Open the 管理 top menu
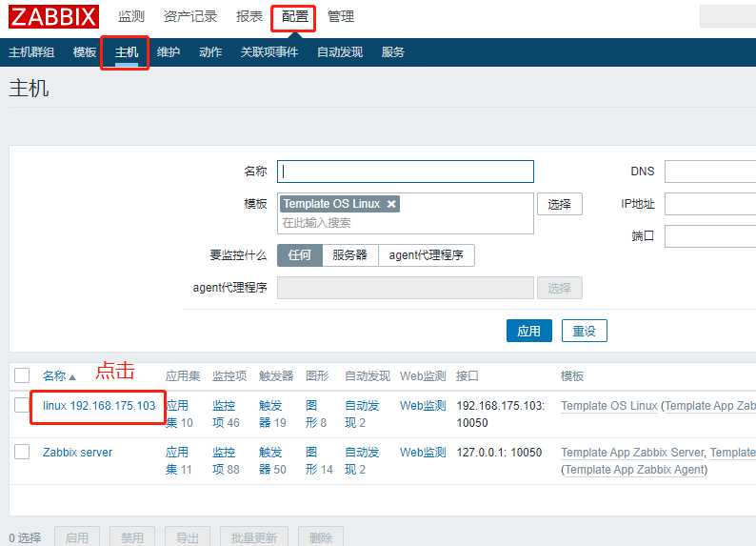756x546 pixels. [341, 17]
